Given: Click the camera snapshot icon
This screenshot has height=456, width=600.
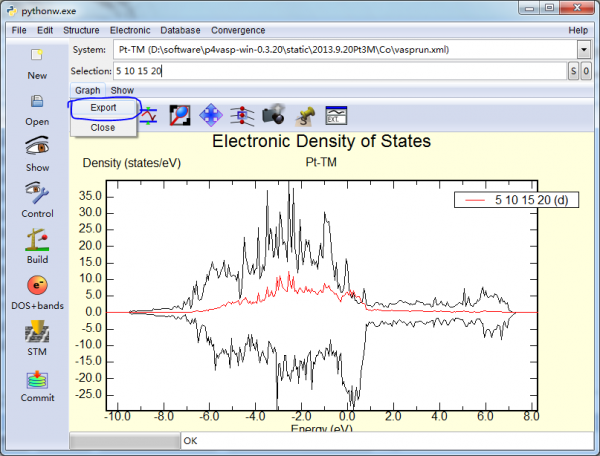Looking at the screenshot, I should 273,116.
